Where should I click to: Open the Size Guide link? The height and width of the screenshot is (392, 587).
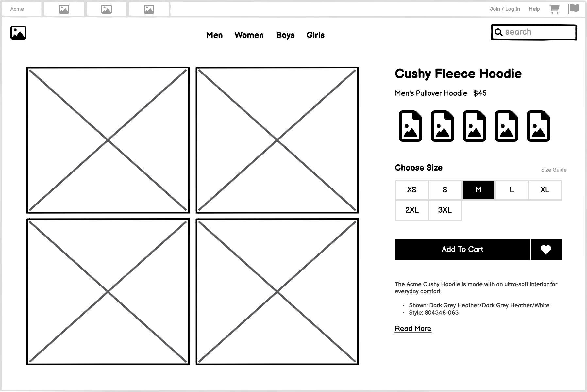(x=553, y=170)
